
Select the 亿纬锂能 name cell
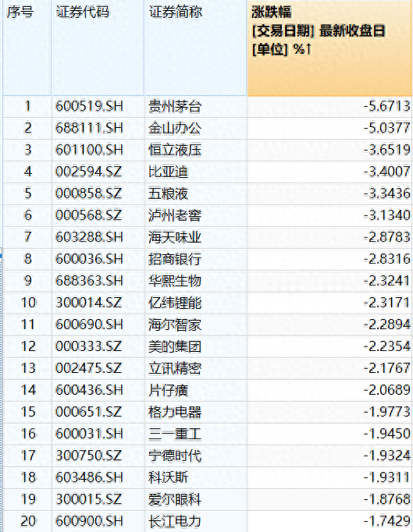(196, 303)
